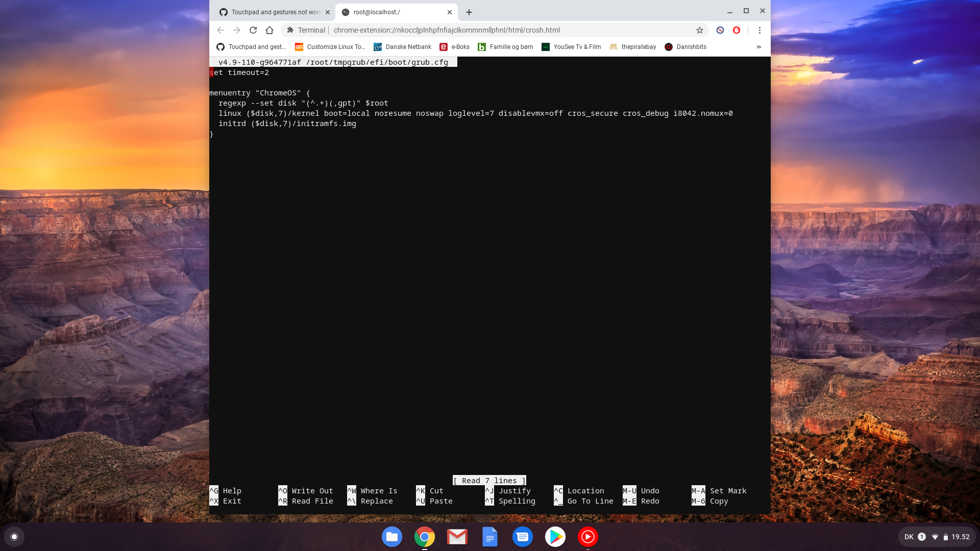Expand hidden bookmarks with the overflow chevron
Viewport: 980px width, 551px height.
pyautogui.click(x=758, y=46)
